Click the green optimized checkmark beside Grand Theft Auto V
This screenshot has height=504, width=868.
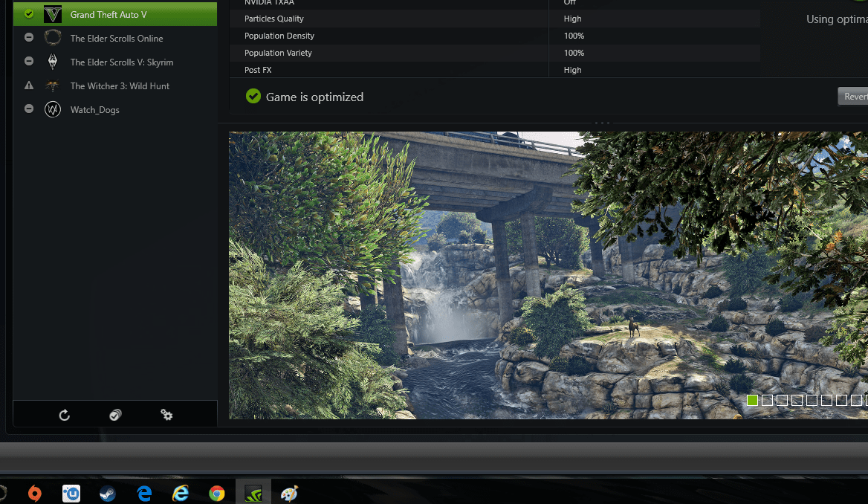tap(29, 14)
